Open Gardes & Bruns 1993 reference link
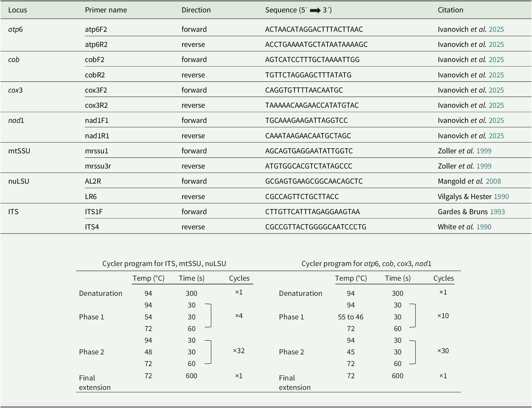This screenshot has width=532, height=408. (497, 212)
